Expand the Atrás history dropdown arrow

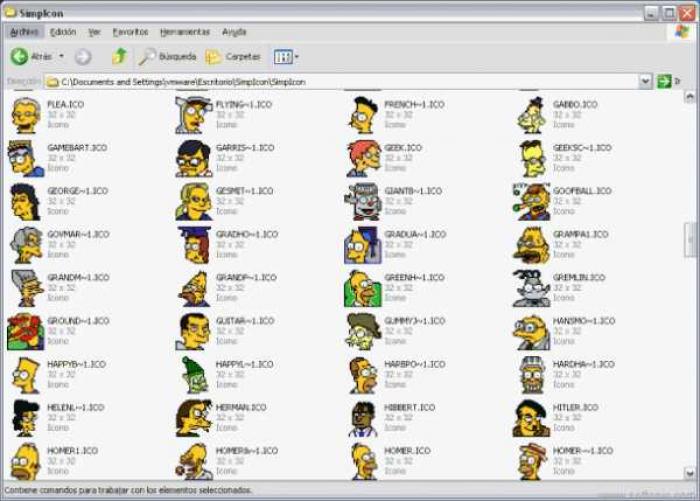tap(62, 56)
